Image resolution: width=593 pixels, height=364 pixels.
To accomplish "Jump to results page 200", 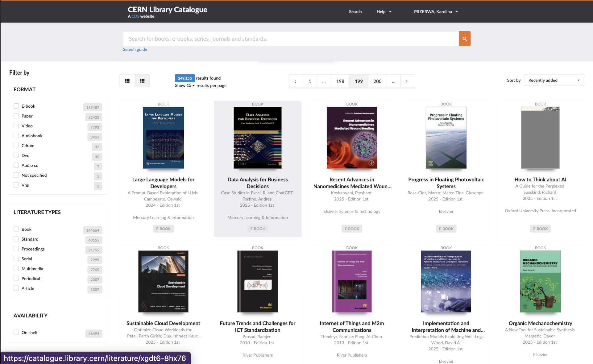I will click(377, 81).
